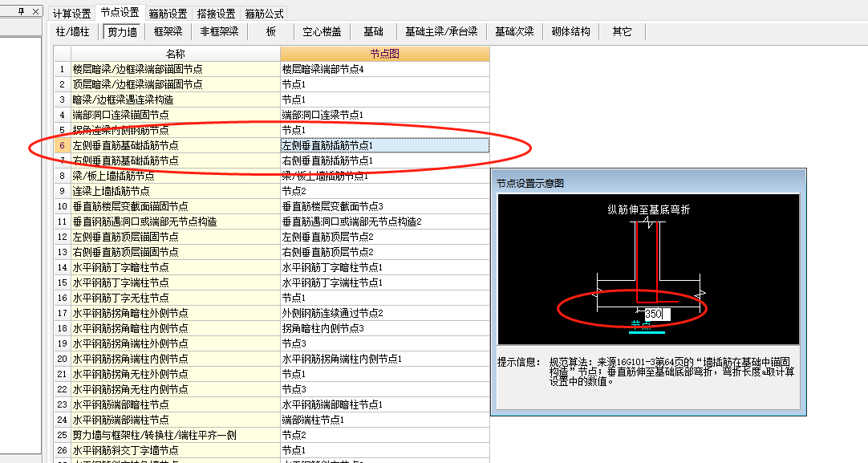Select the 基础 category

click(x=373, y=31)
